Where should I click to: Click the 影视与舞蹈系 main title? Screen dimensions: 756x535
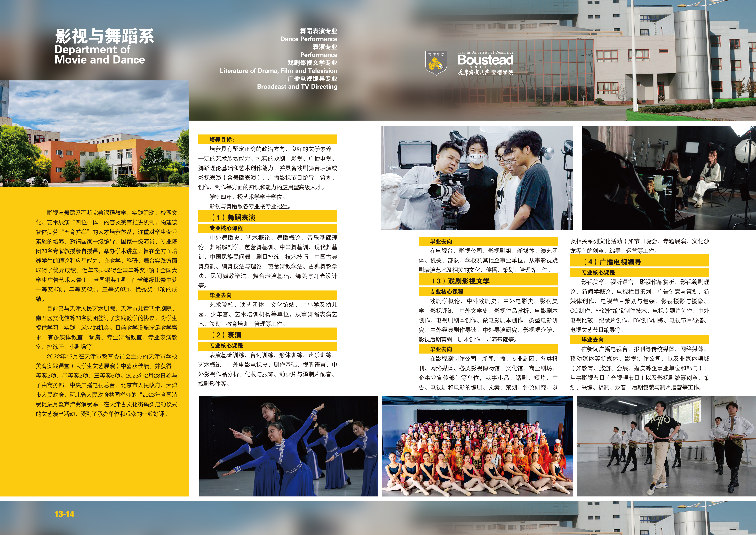(104, 36)
